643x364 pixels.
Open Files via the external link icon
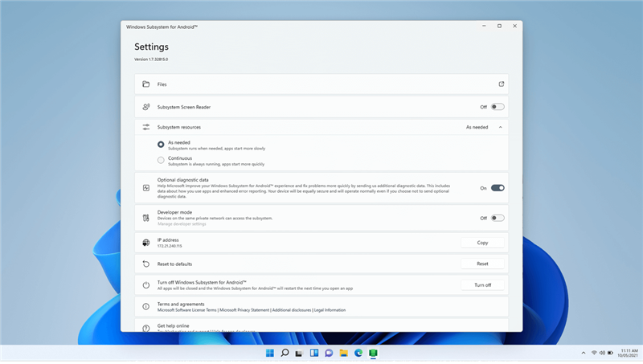(x=502, y=84)
